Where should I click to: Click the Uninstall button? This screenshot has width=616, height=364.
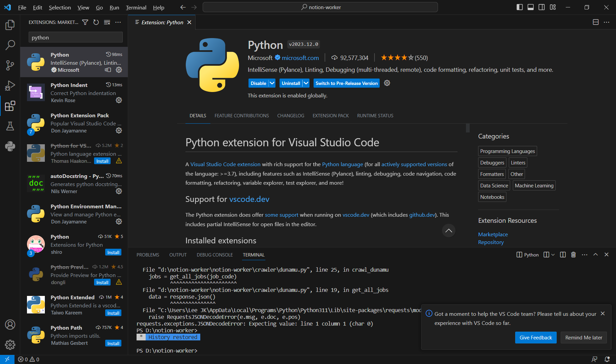tap(291, 83)
